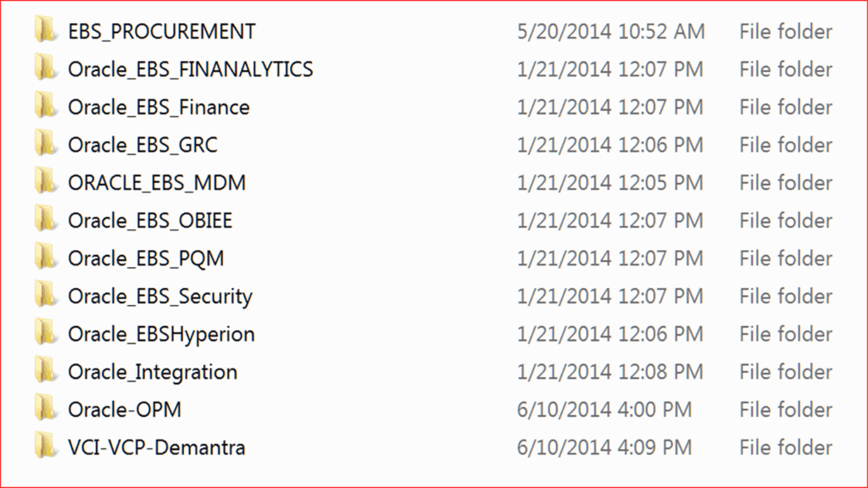Click the Oracle_EBS_Security folder icon
The width and height of the screenshot is (868, 488).
[45, 296]
